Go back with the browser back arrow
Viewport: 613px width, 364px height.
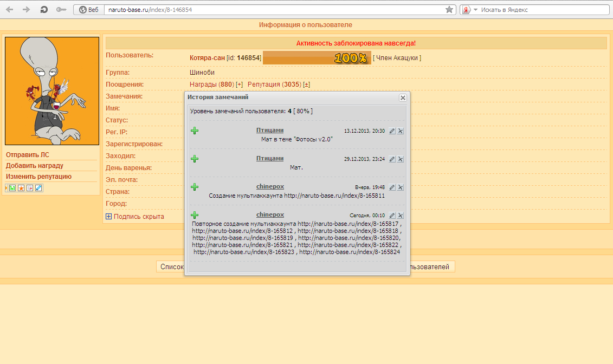coord(10,9)
